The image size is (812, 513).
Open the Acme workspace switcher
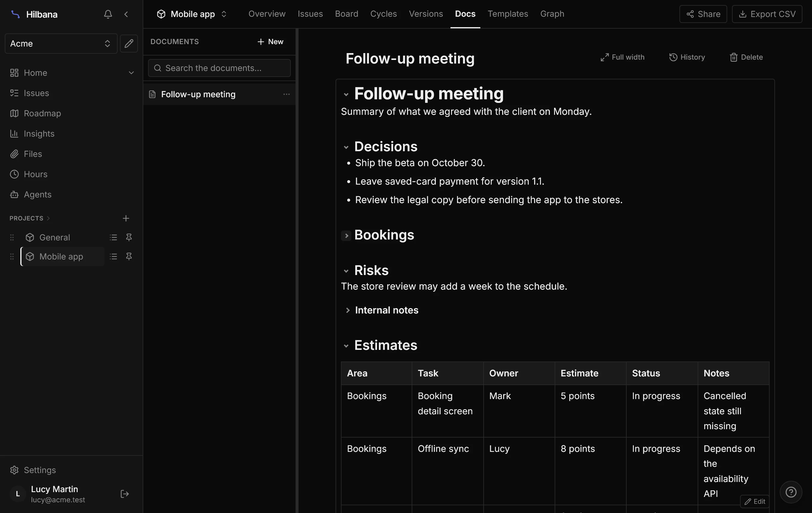pyautogui.click(x=61, y=44)
